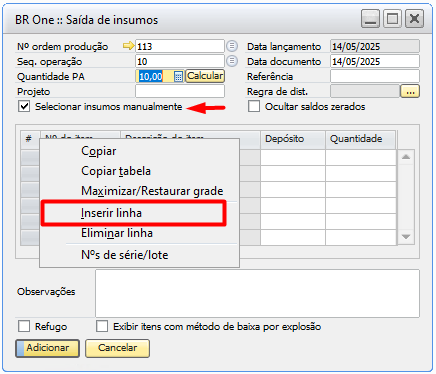Close the Saída de insumos window
Screen dimensions: 436x374
414,18
